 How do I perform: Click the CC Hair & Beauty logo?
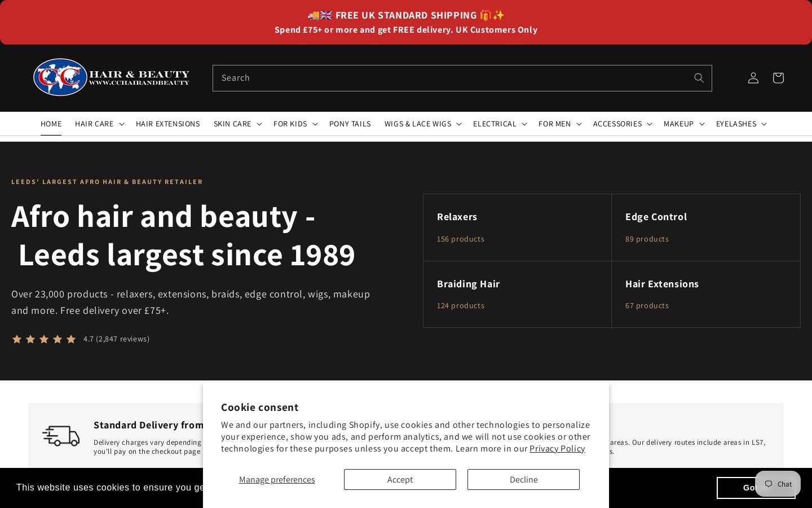point(111,77)
